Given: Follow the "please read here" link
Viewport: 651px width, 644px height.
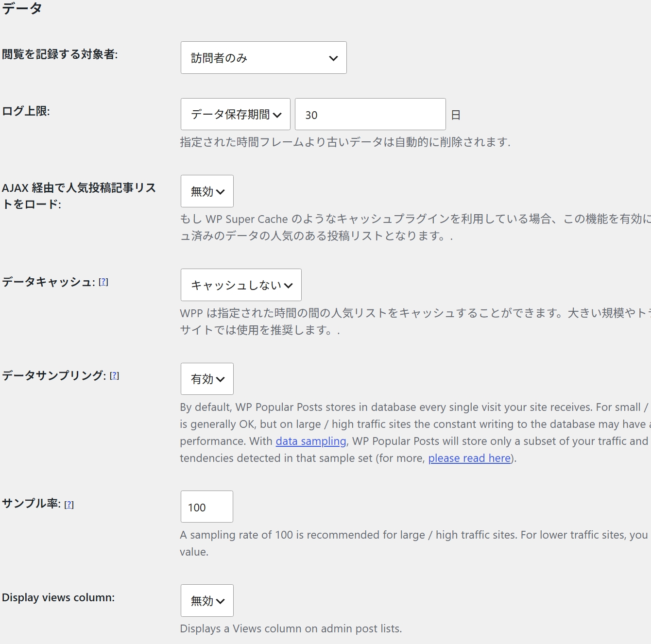Looking at the screenshot, I should coord(469,458).
